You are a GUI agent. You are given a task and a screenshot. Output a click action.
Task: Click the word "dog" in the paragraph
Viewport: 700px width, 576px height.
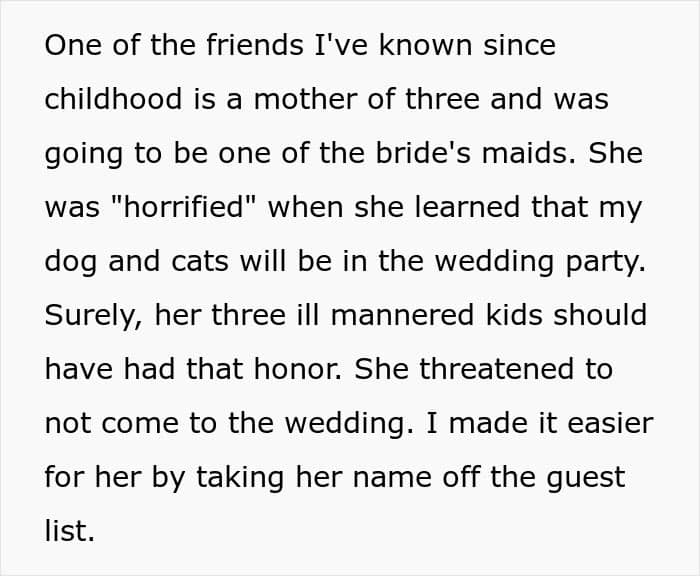pos(71,263)
